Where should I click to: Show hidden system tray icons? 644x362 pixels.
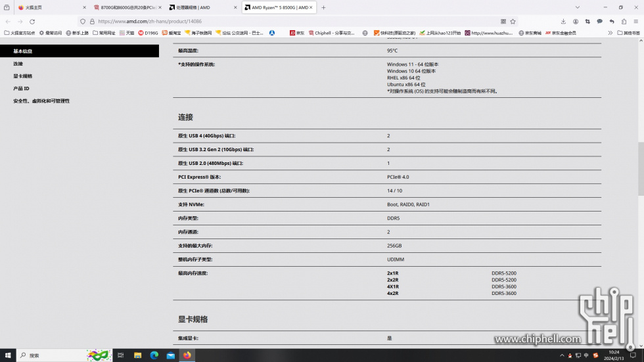pos(562,355)
